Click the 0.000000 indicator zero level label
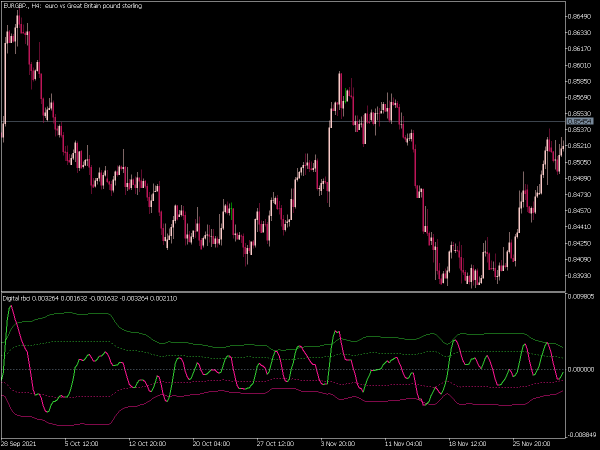The width and height of the screenshot is (600, 450). tap(581, 370)
